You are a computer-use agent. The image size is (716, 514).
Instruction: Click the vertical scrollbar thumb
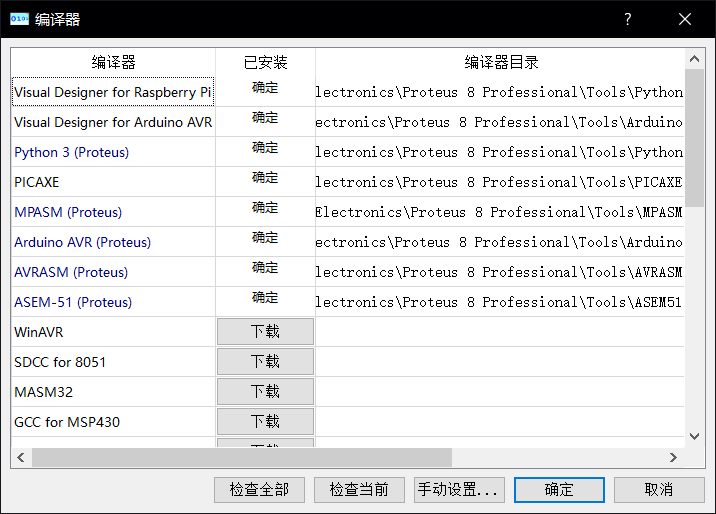click(x=695, y=138)
